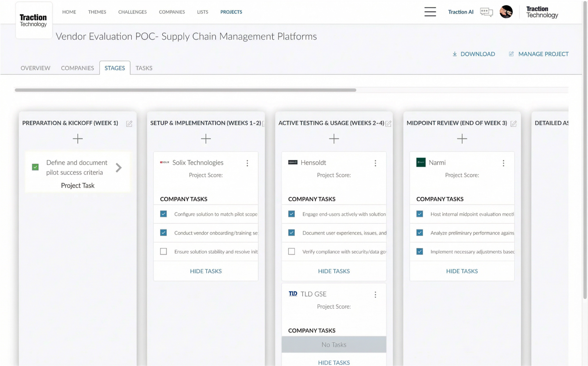Open Hensoldt company name
The image size is (588, 366).
[x=313, y=163]
